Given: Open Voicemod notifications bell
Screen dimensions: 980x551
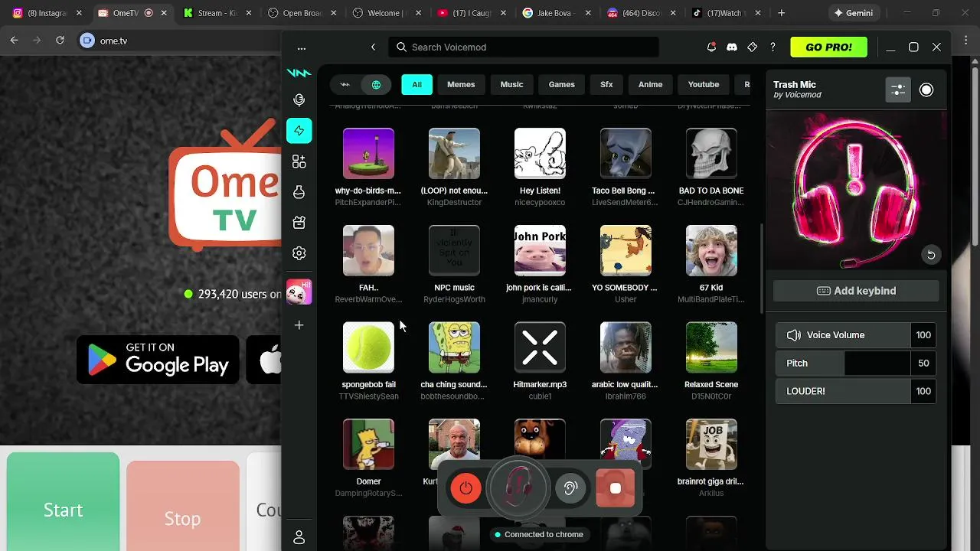Looking at the screenshot, I should point(711,47).
